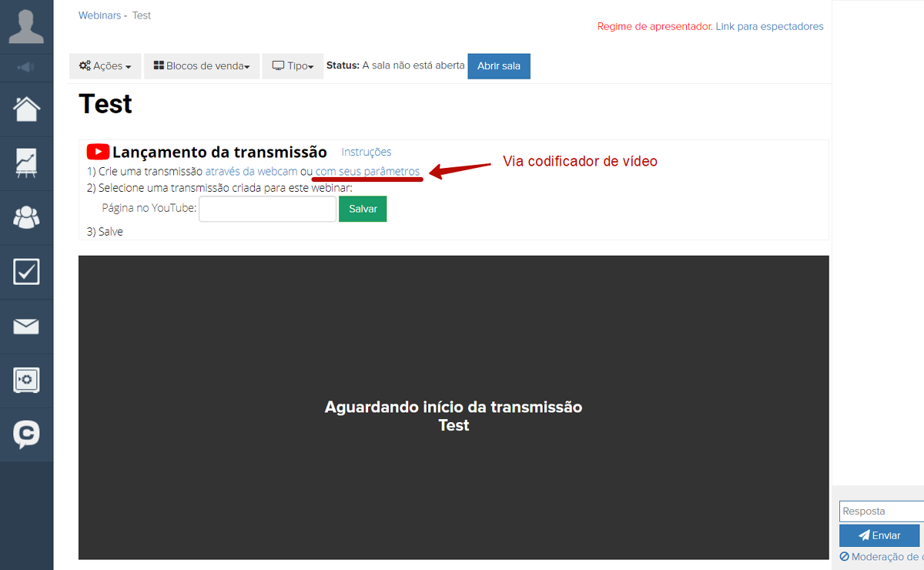Go to the home icon in sidebar
Screen dimensions: 924x570
[26, 109]
